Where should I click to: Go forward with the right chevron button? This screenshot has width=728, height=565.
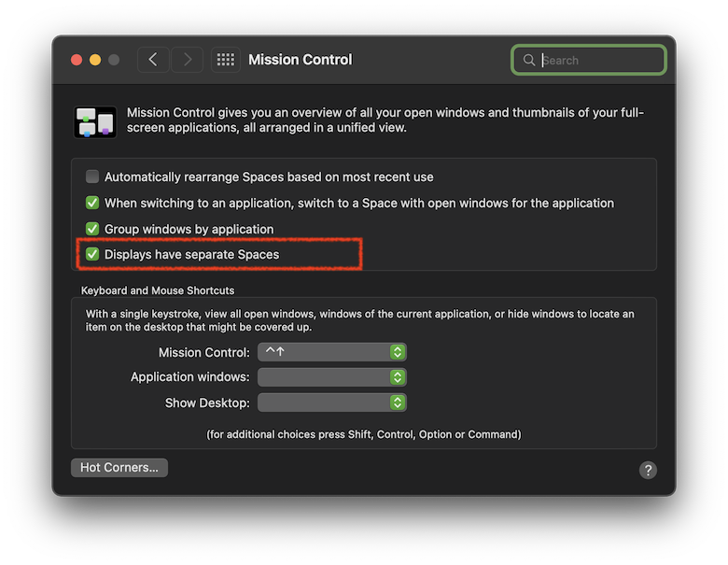pos(187,60)
